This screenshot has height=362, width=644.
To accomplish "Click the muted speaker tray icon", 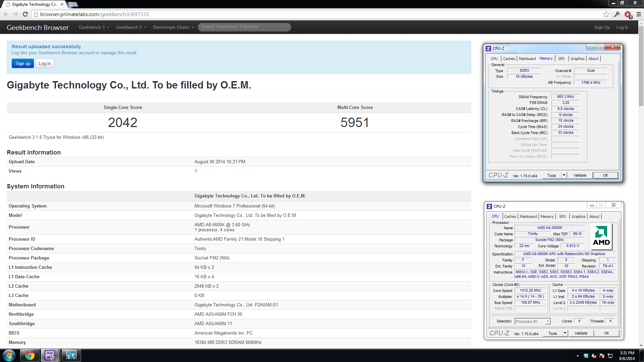I will pyautogui.click(x=594, y=356).
